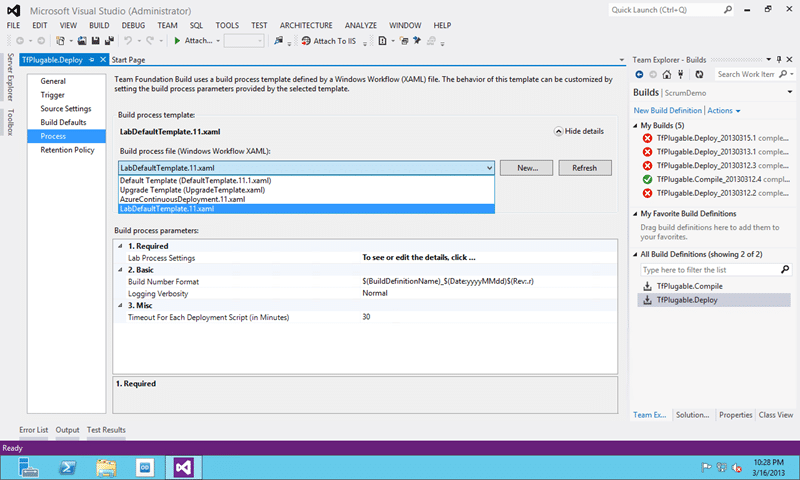800x480 pixels.
Task: Click the Search Work Items magnifier icon
Action: (783, 74)
